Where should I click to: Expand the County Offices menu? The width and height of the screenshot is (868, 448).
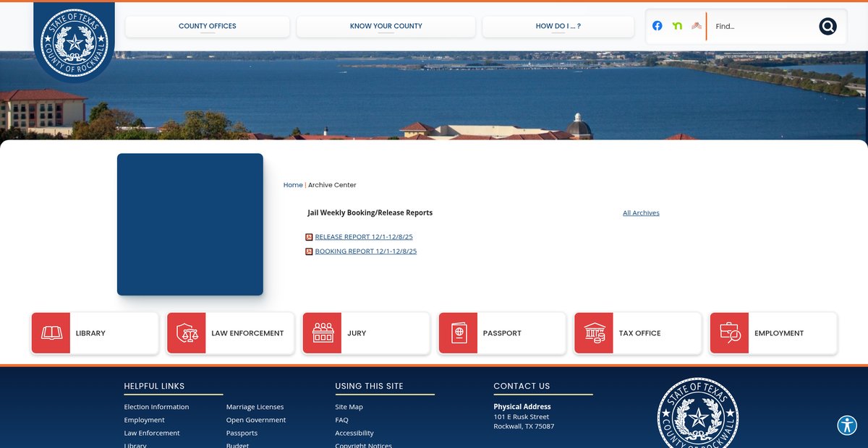pos(207,27)
